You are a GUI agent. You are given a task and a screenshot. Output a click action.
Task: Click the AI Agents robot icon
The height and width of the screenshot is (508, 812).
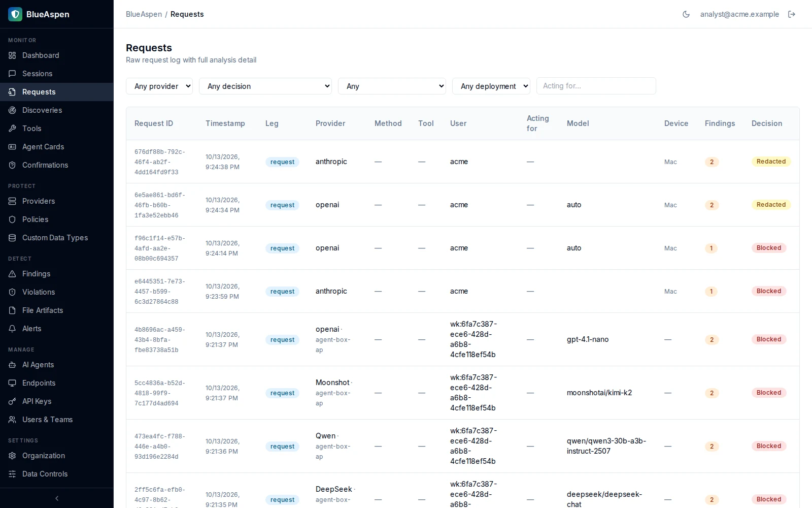(12, 365)
